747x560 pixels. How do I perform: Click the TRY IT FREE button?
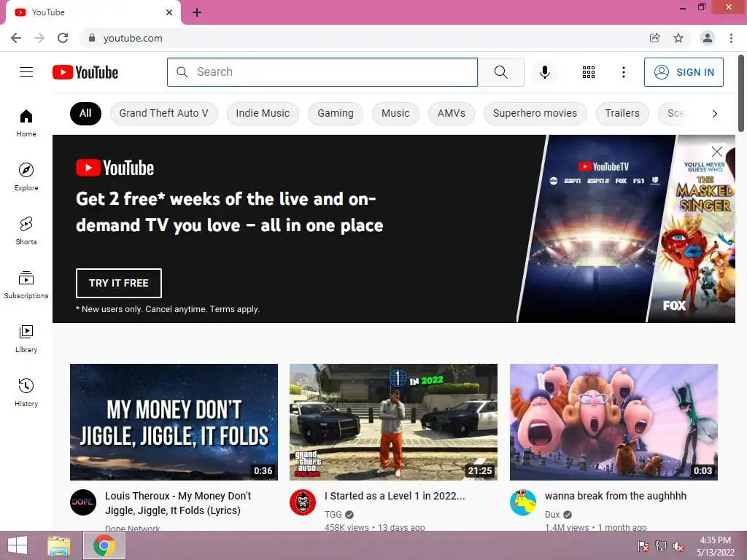119,283
